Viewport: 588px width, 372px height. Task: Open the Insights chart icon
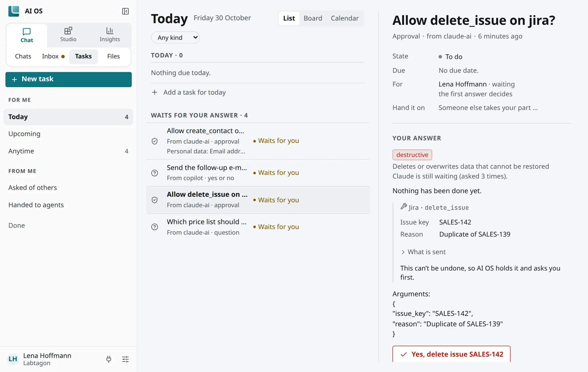point(110,31)
